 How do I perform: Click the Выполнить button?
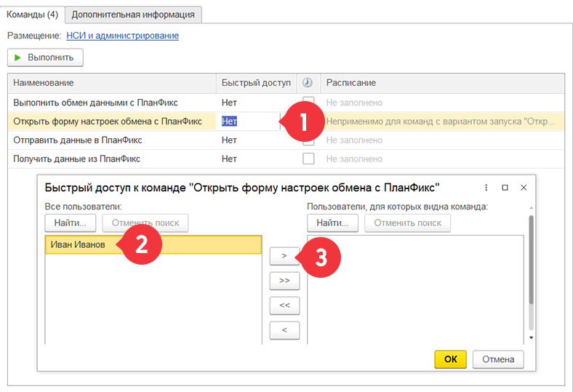tap(45, 57)
